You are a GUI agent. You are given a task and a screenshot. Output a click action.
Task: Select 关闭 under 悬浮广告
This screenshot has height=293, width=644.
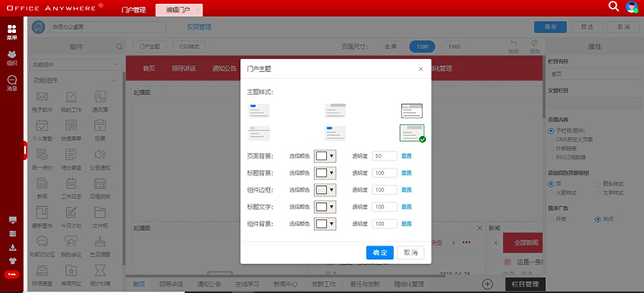tap(598, 220)
